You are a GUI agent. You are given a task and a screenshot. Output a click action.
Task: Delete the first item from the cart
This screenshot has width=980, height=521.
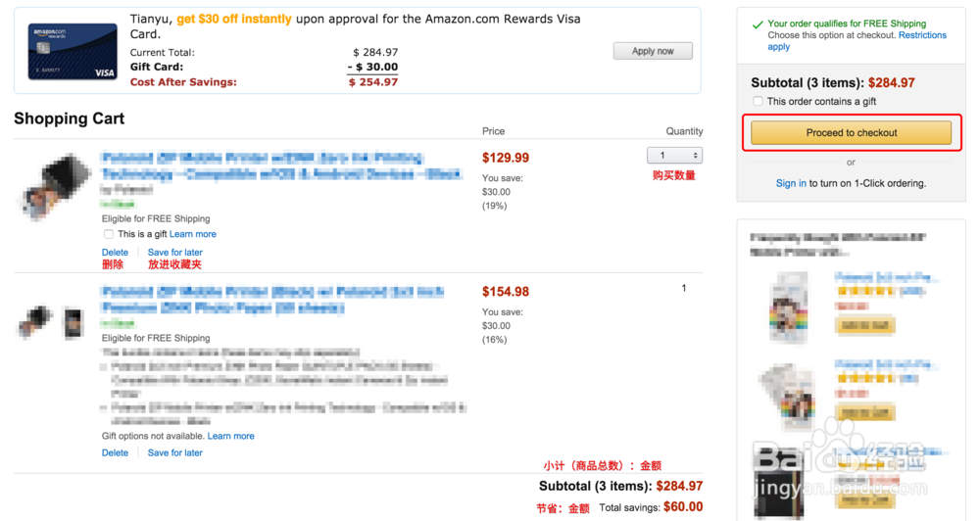115,253
